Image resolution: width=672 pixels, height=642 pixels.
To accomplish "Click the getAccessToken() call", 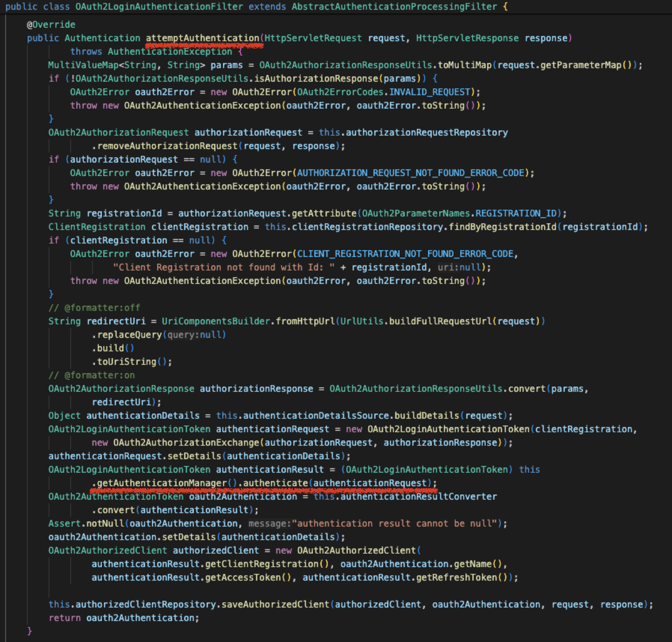I will [x=248, y=577].
